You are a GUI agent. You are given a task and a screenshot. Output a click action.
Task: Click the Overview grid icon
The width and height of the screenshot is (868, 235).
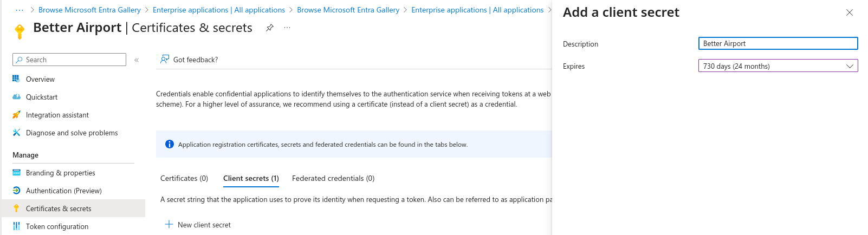(x=16, y=79)
